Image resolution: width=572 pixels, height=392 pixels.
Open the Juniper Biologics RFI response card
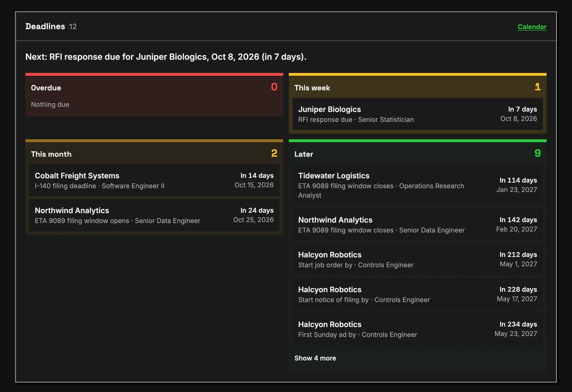(418, 114)
